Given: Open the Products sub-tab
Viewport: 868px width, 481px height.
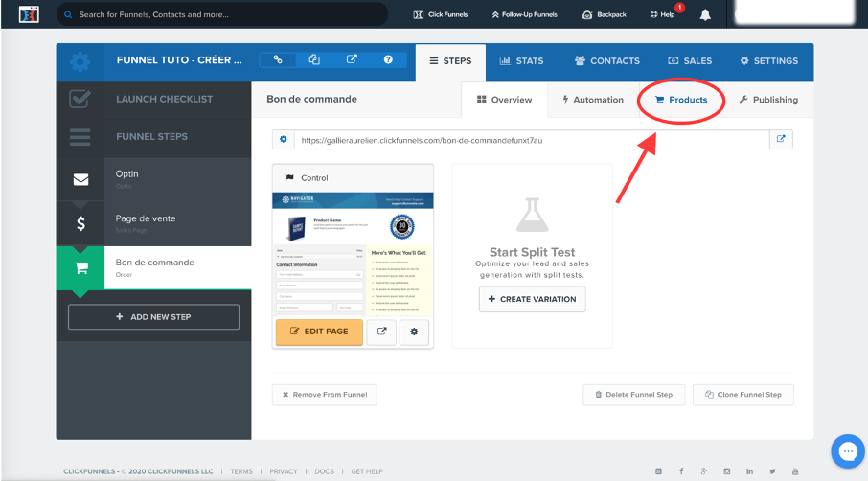Looking at the screenshot, I should point(681,100).
